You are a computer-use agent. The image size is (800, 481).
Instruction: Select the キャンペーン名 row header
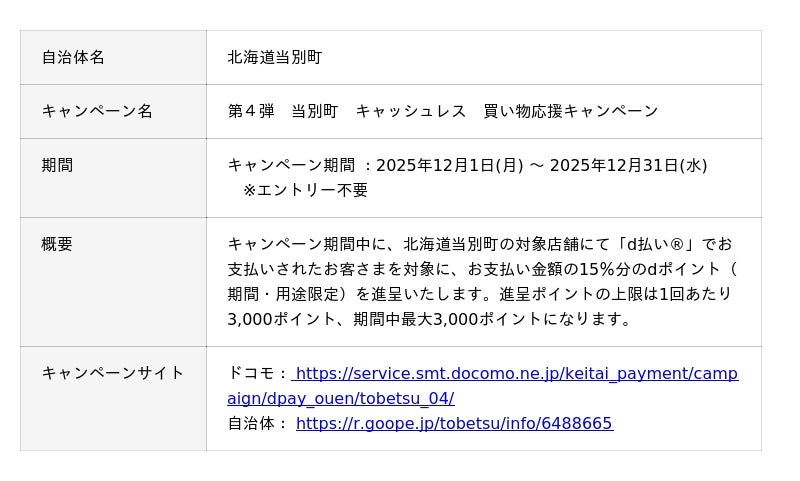pos(97,111)
